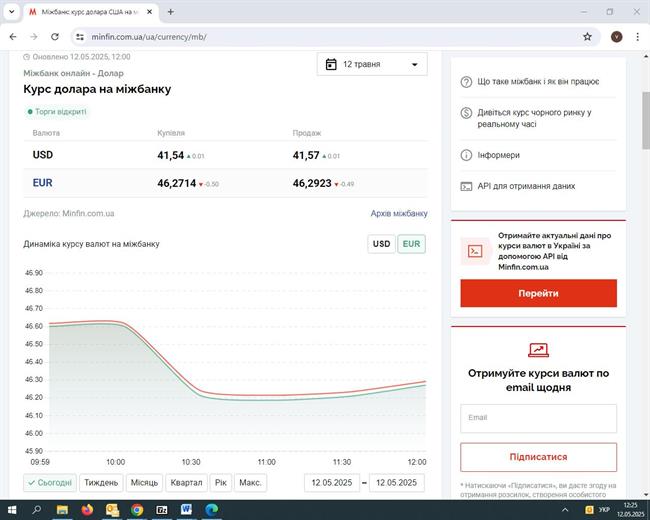Viewport: 650px width, 520px height.
Task: Go back using browser back arrow
Action: point(13,37)
